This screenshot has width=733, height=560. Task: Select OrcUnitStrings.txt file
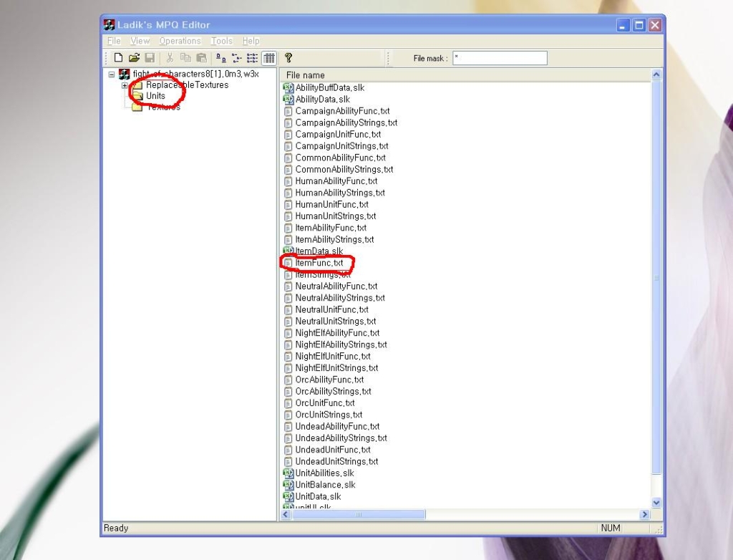[329, 415]
